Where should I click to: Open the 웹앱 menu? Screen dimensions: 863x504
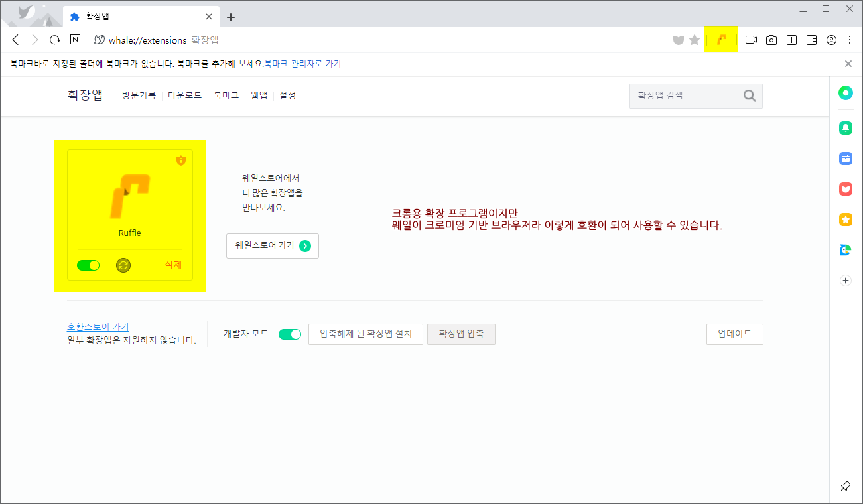pos(259,95)
